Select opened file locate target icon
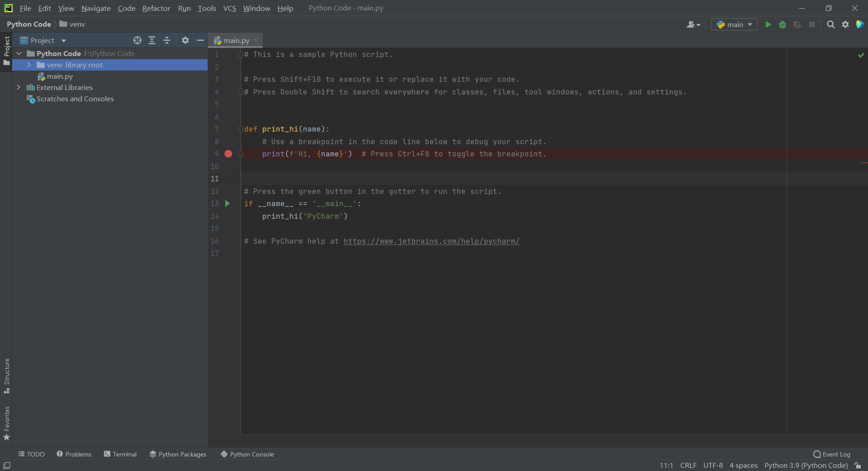This screenshot has width=868, height=471. (137, 40)
